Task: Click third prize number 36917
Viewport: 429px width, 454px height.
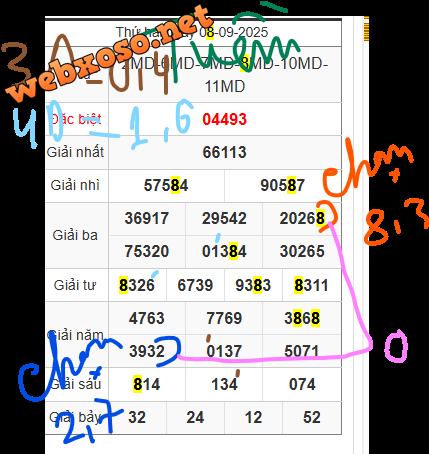Action: (147, 218)
